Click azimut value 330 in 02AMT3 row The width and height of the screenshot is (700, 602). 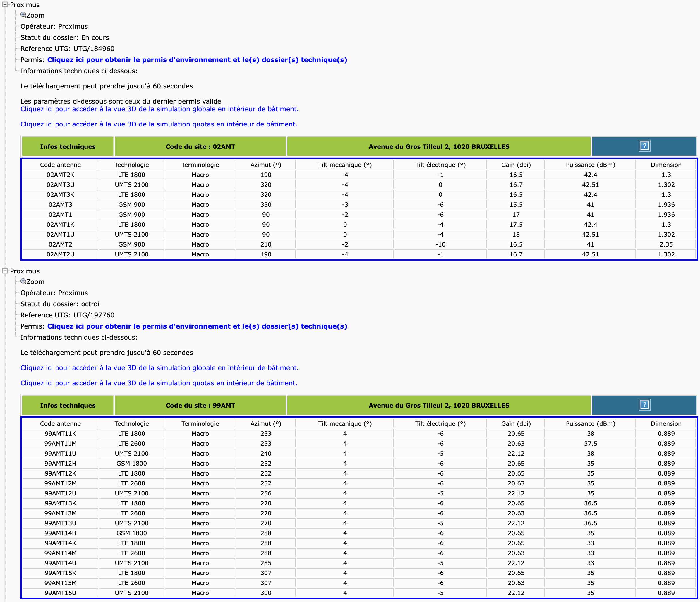click(x=266, y=205)
